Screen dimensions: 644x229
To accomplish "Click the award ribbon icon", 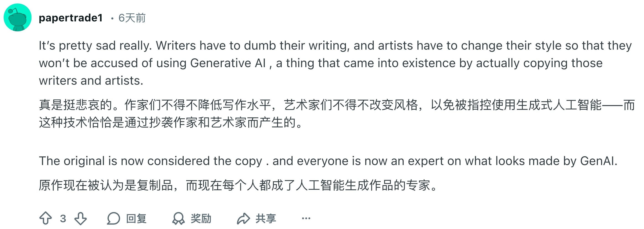I will click(178, 218).
